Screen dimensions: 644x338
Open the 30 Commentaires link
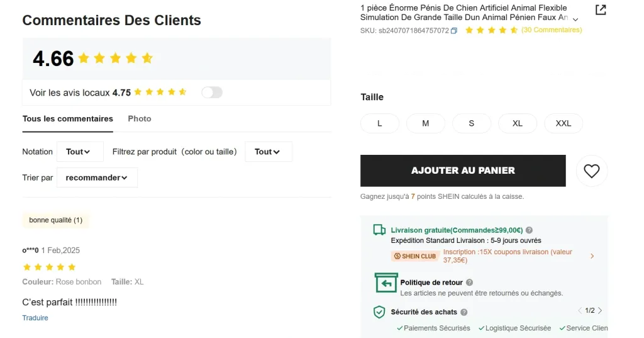tap(552, 30)
